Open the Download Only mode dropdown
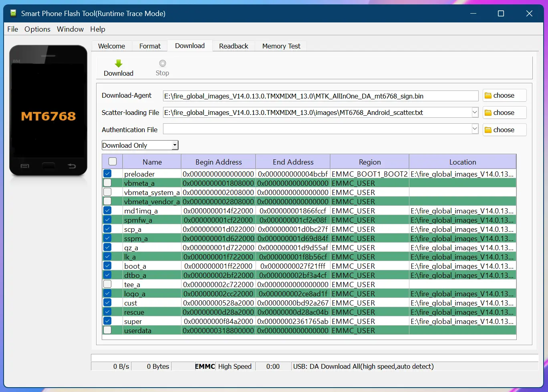This screenshot has width=548, height=392. click(140, 145)
